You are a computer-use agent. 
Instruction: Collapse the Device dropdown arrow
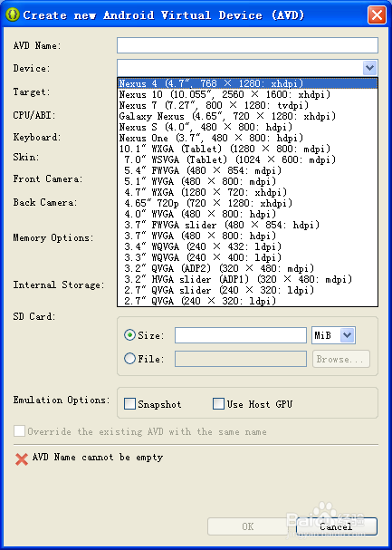[369, 68]
